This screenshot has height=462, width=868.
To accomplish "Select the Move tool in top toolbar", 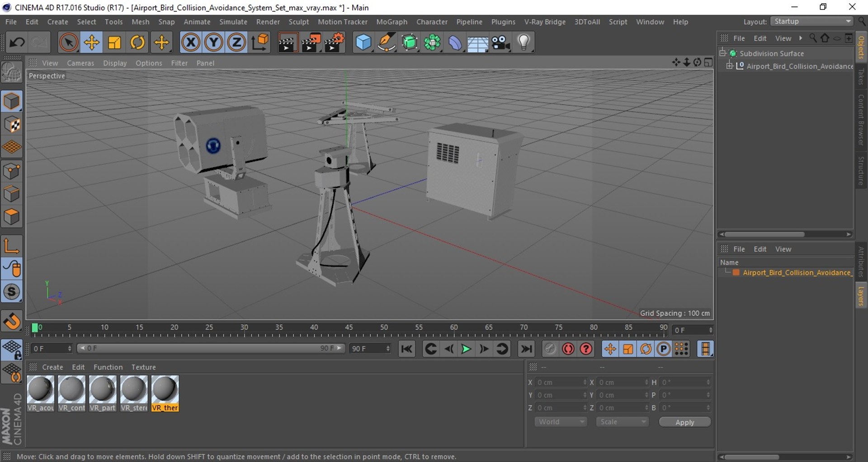I will tap(91, 43).
